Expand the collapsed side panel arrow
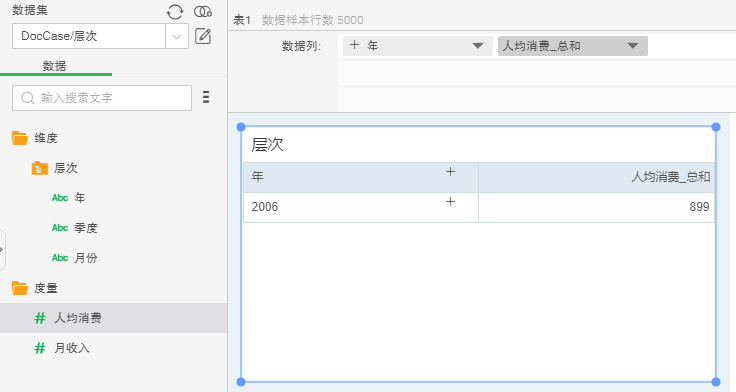 pos(2,250)
